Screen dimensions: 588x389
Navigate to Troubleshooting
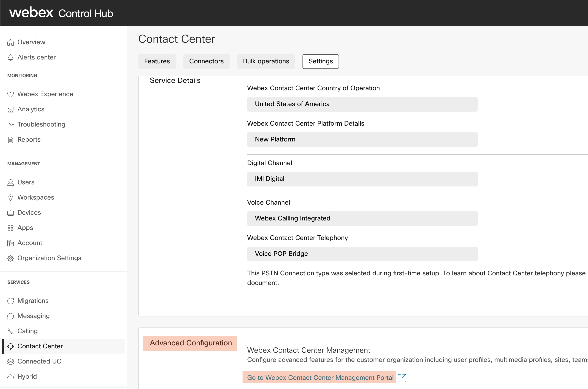click(x=41, y=124)
